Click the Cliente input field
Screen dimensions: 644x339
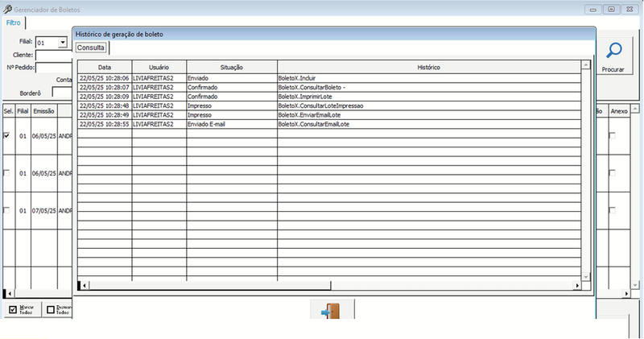(x=54, y=55)
